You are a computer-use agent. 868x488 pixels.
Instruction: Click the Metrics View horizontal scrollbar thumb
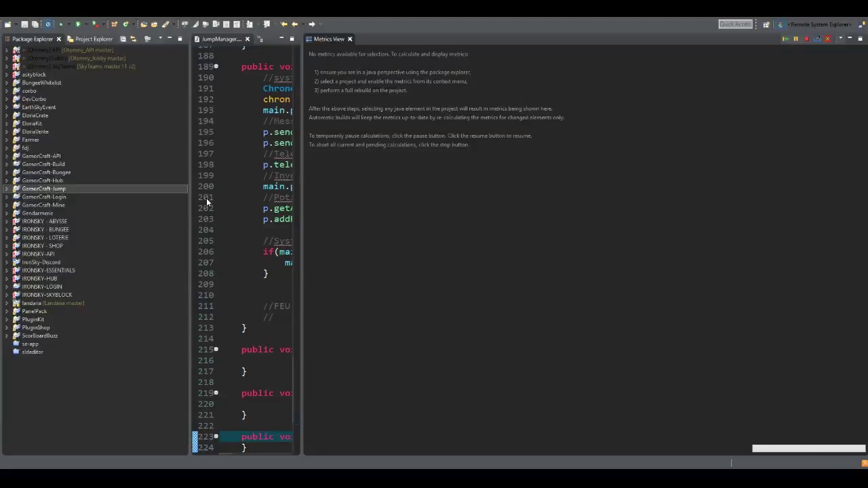coord(808,449)
